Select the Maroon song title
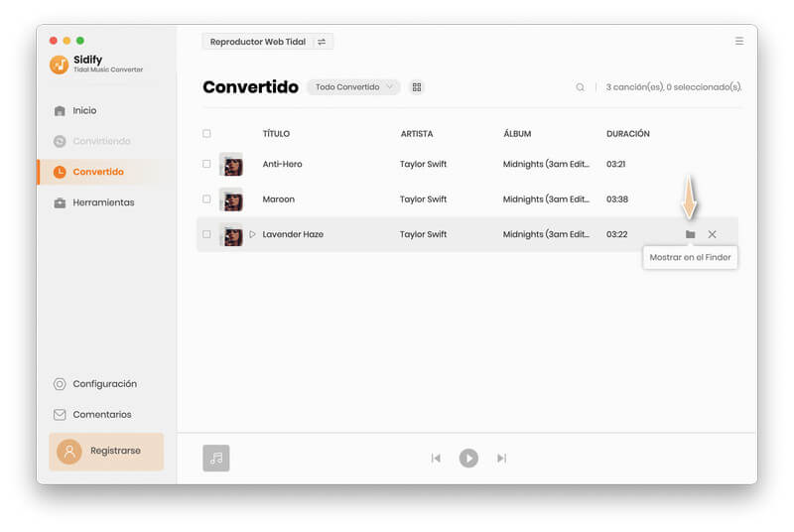The height and width of the screenshot is (532, 794). [x=279, y=199]
